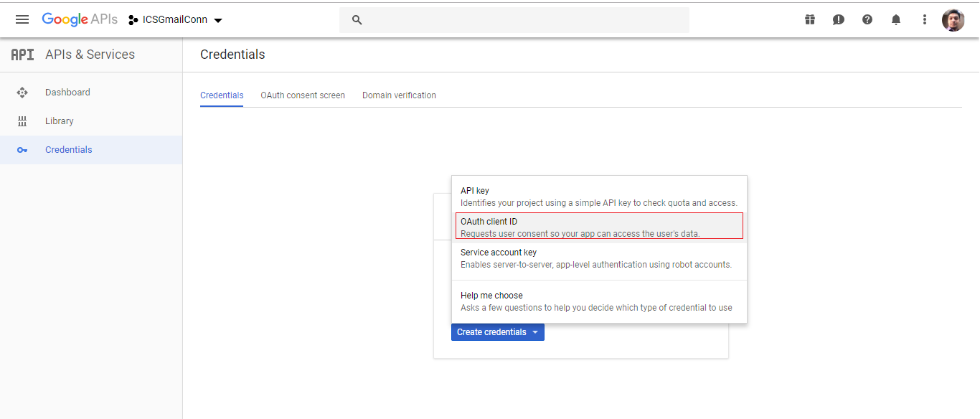Image resolution: width=980 pixels, height=419 pixels.
Task: Select Credentials in the sidebar
Action: coord(91,150)
